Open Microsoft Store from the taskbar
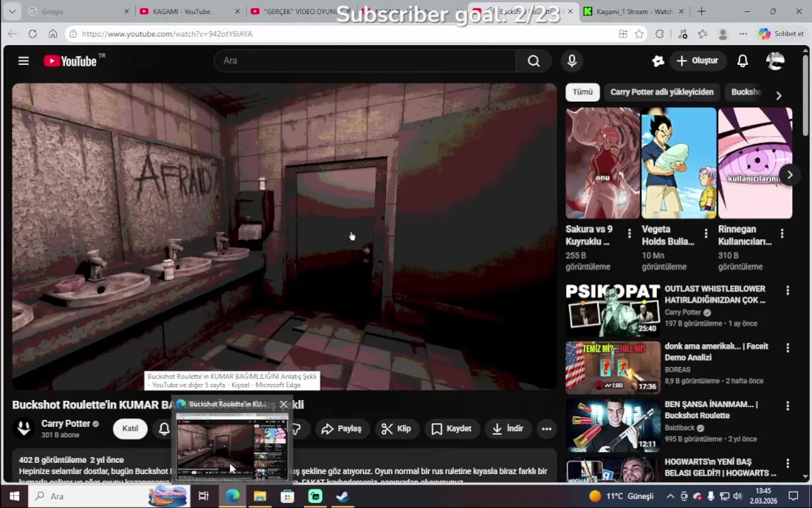This screenshot has height=508, width=812. pyautogui.click(x=288, y=496)
